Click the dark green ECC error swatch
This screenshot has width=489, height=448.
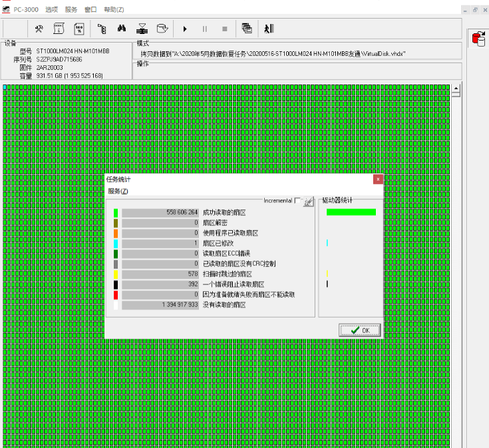point(116,254)
